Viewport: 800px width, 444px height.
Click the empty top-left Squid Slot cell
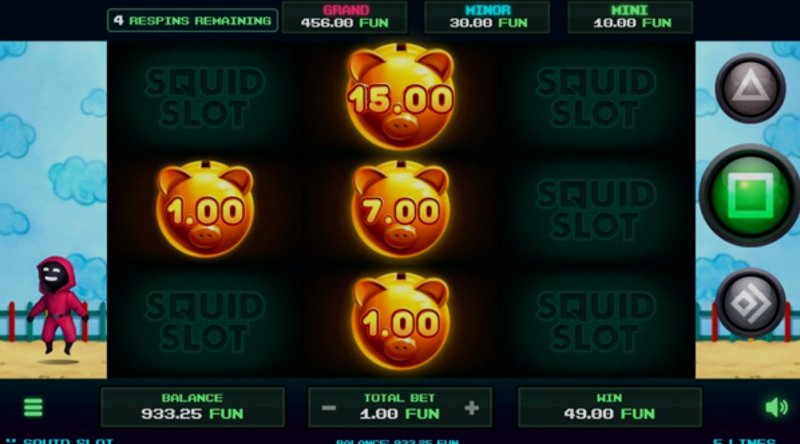tap(205, 97)
